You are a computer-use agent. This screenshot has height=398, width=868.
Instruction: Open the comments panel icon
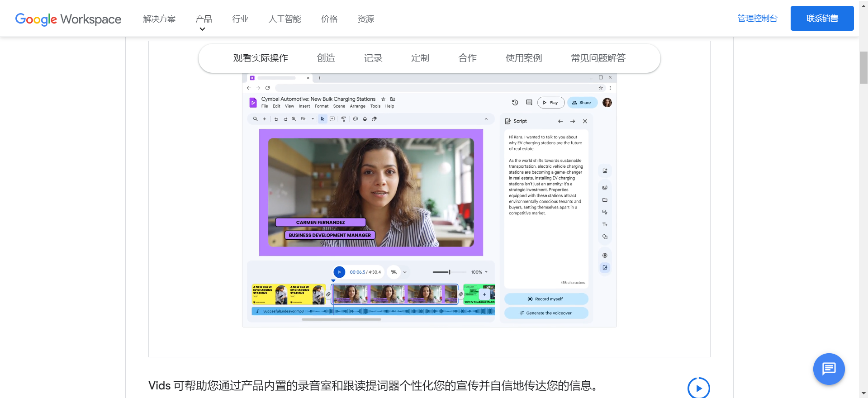coord(529,103)
